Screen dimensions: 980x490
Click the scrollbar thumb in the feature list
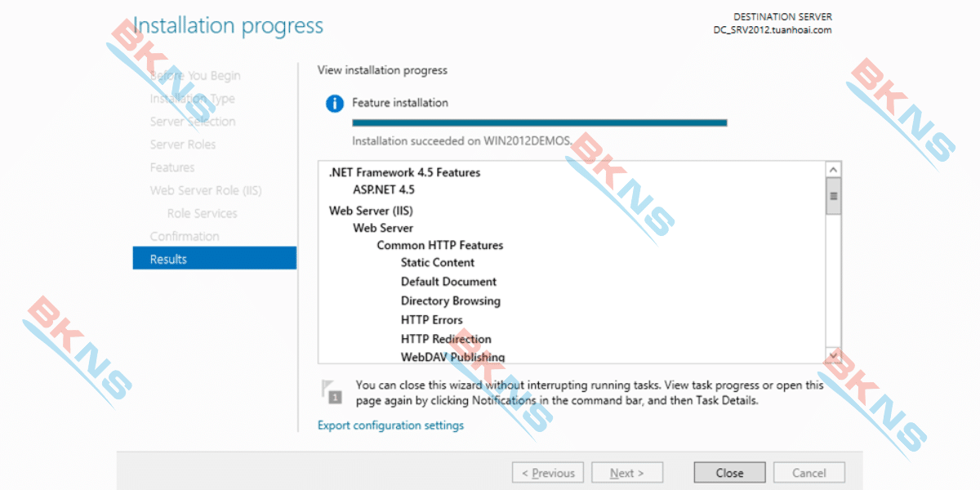pyautogui.click(x=834, y=196)
